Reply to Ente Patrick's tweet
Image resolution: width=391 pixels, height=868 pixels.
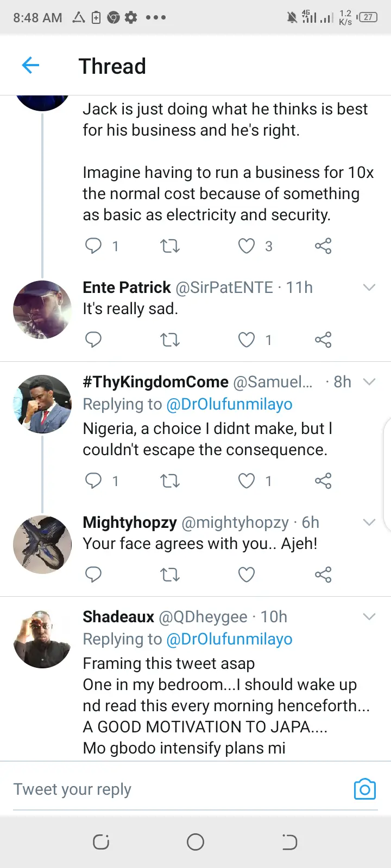click(93, 340)
